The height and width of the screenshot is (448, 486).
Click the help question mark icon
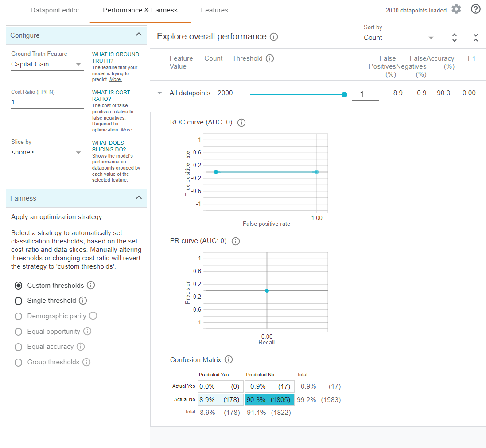click(475, 9)
